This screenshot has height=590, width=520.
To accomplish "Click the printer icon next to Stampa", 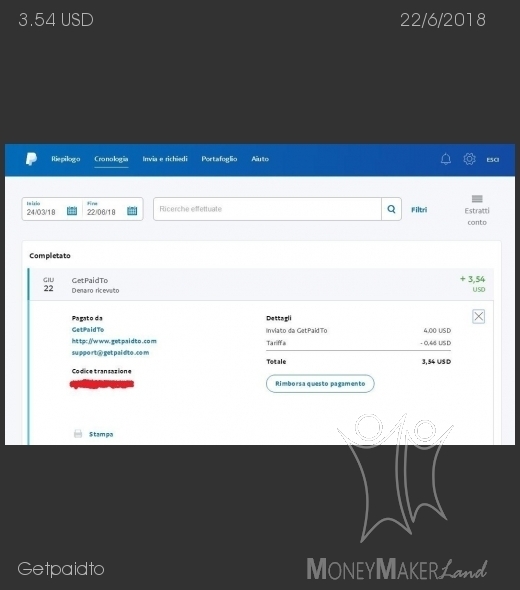I will click(78, 434).
